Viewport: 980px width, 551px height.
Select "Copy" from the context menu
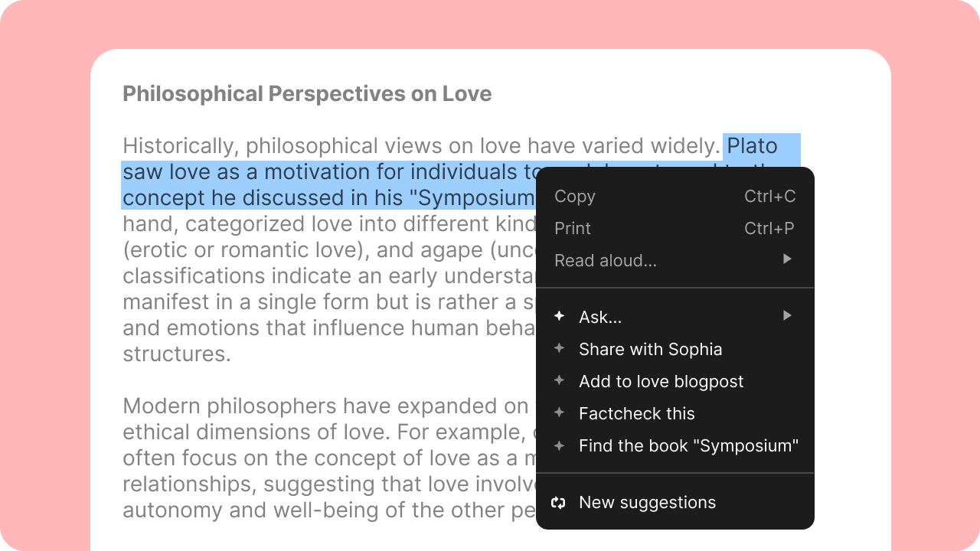point(574,197)
